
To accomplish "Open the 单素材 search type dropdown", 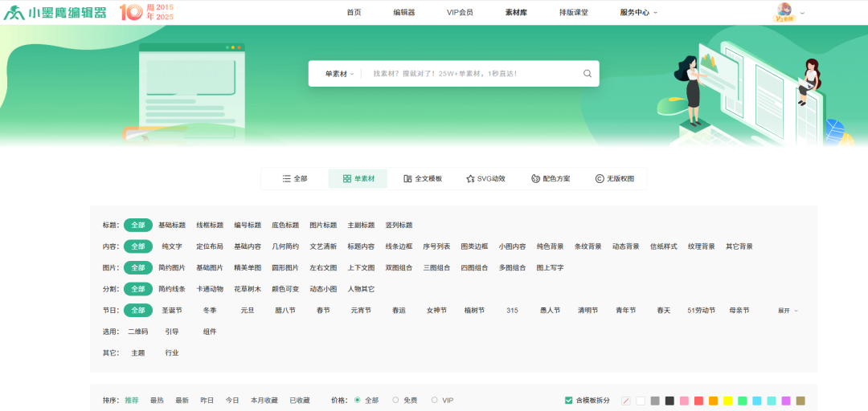I will [339, 74].
